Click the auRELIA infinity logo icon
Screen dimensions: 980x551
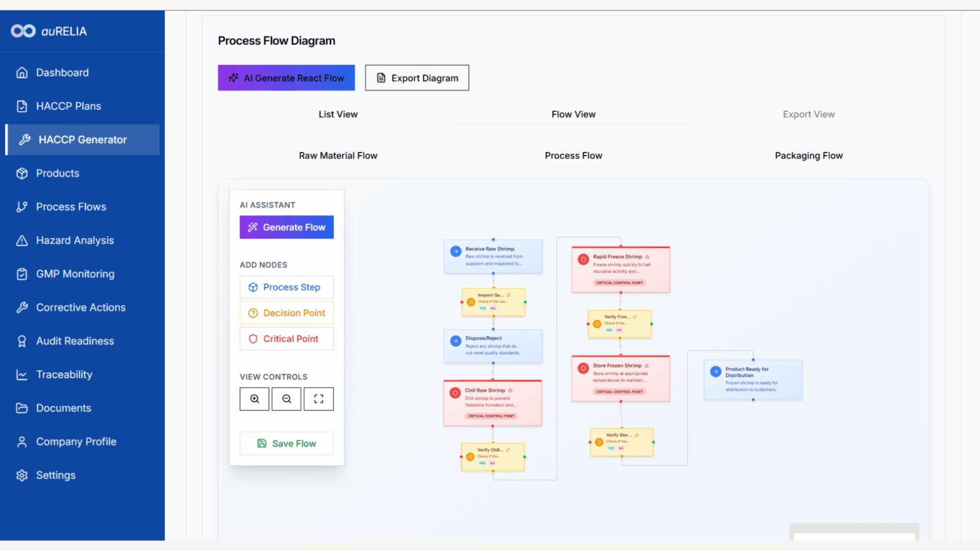[x=23, y=31]
